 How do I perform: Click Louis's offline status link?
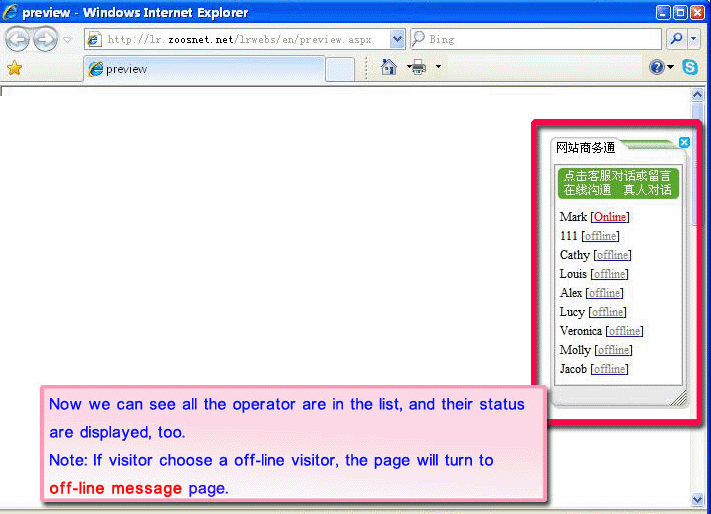[x=609, y=274]
